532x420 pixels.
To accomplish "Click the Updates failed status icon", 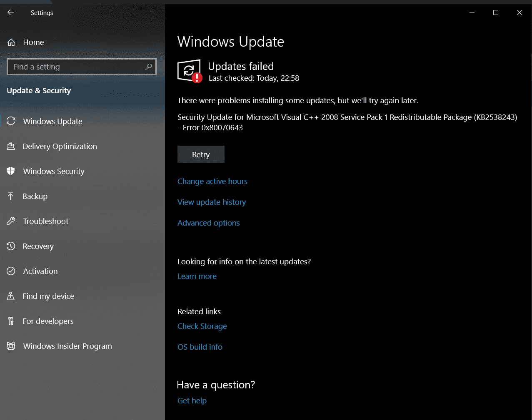I will tap(190, 71).
